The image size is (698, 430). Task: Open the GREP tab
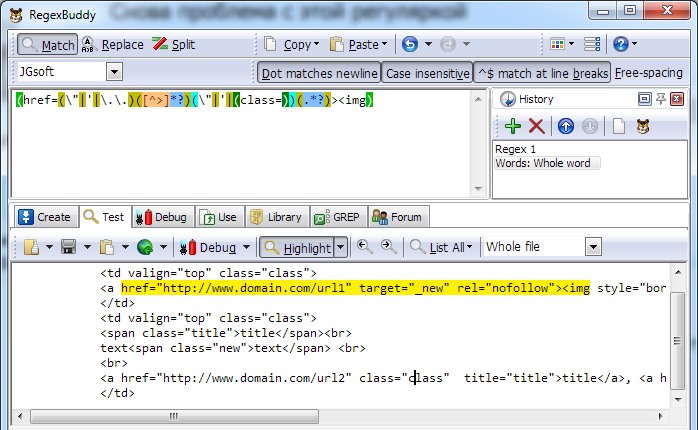(339, 217)
